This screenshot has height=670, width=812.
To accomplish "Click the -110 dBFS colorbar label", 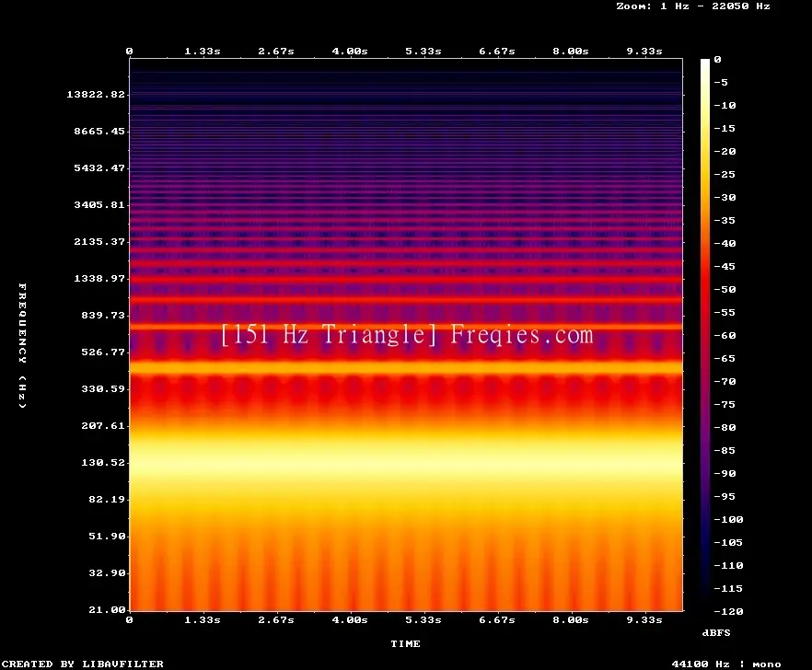I will click(x=728, y=565).
